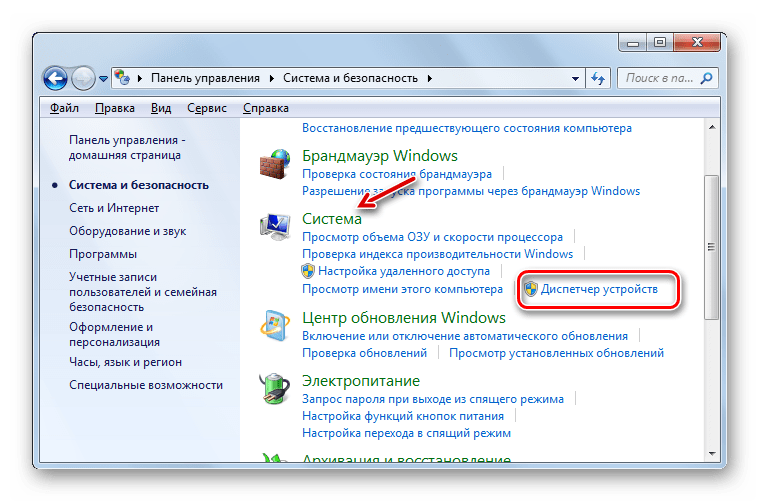This screenshot has height=502, width=760.
Task: Open Диспетчер устройств link
Action: click(x=599, y=289)
